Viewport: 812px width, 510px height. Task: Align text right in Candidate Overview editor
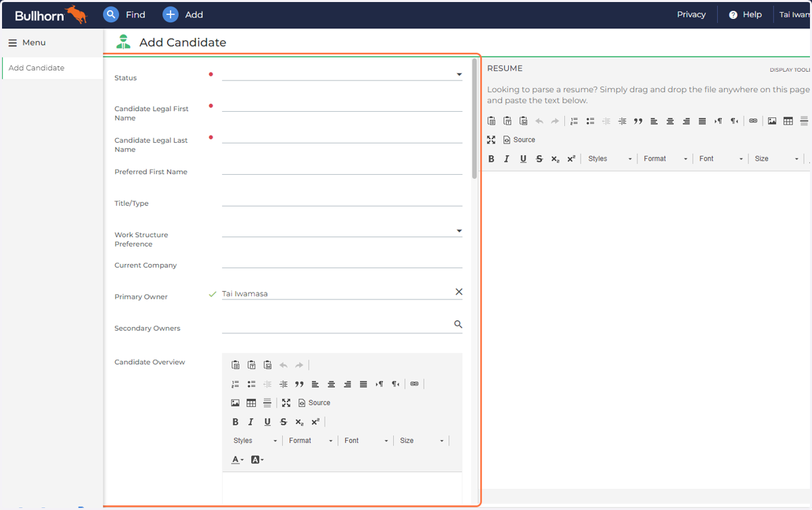click(x=347, y=384)
